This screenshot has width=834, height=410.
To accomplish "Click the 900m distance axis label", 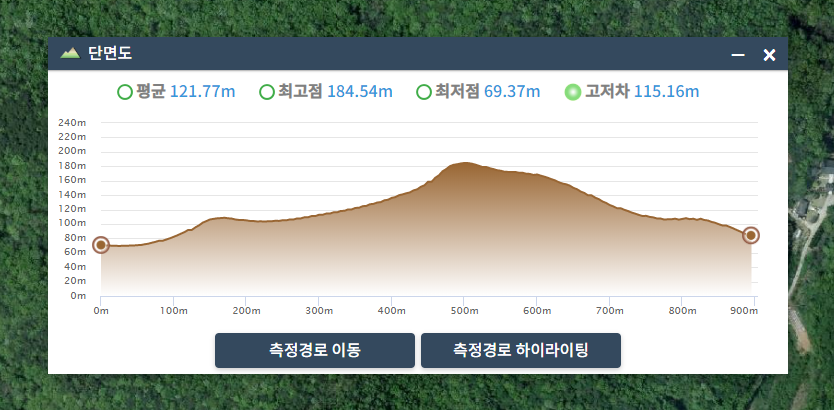I will (x=744, y=311).
